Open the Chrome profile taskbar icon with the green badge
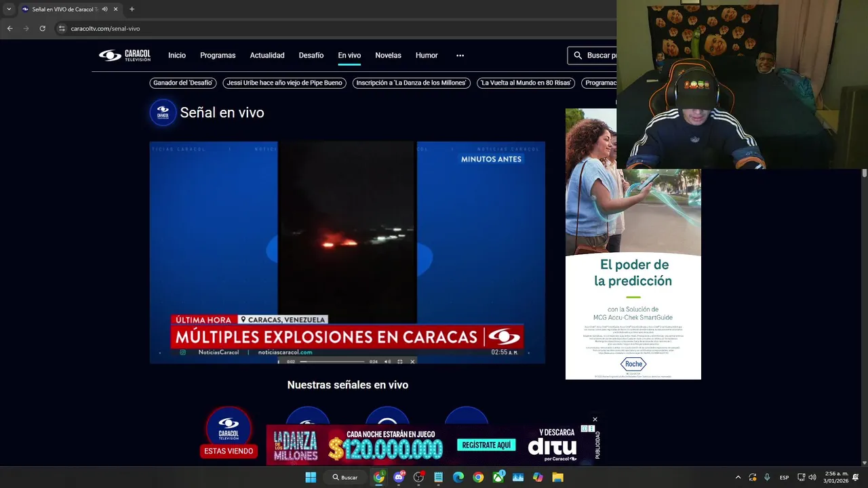This screenshot has width=868, height=488. [x=379, y=477]
